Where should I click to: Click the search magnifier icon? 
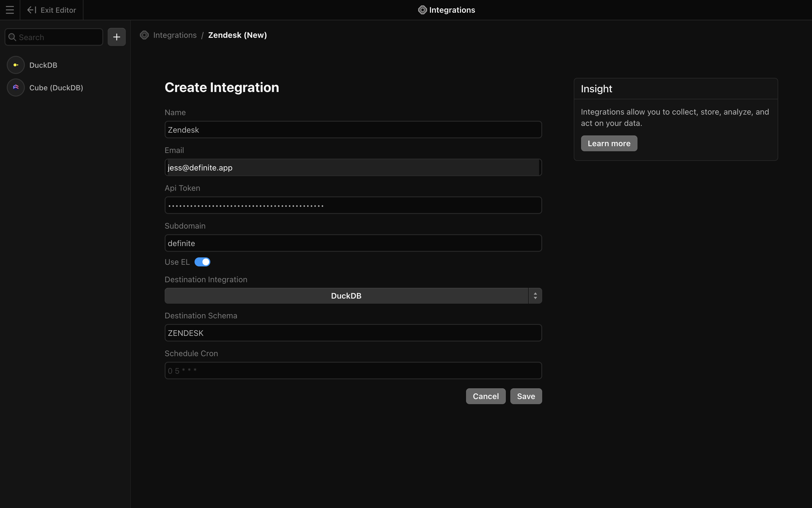coord(12,37)
